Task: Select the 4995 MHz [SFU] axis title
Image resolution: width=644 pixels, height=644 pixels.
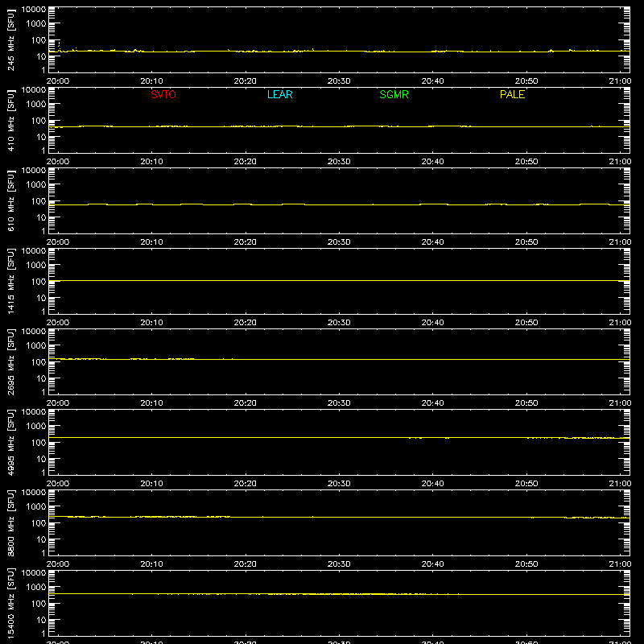Action: coord(10,443)
